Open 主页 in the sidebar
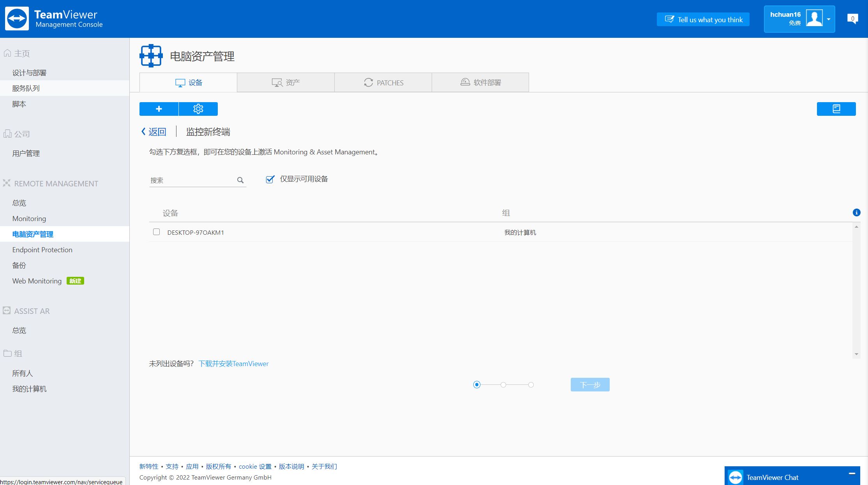868x485 pixels. coord(22,53)
